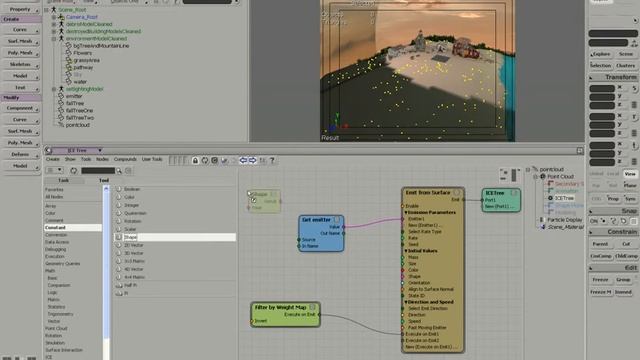Toggle View transform mode

[630, 173]
